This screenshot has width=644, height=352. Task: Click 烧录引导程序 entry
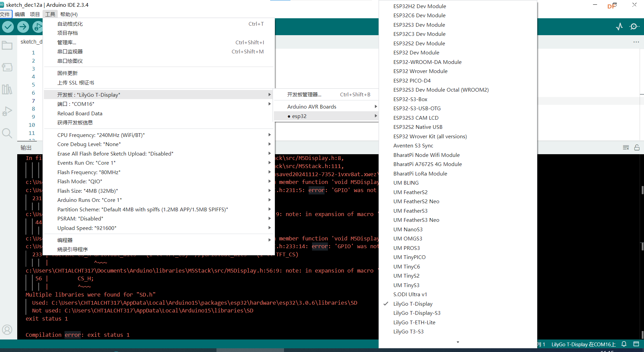159,249
